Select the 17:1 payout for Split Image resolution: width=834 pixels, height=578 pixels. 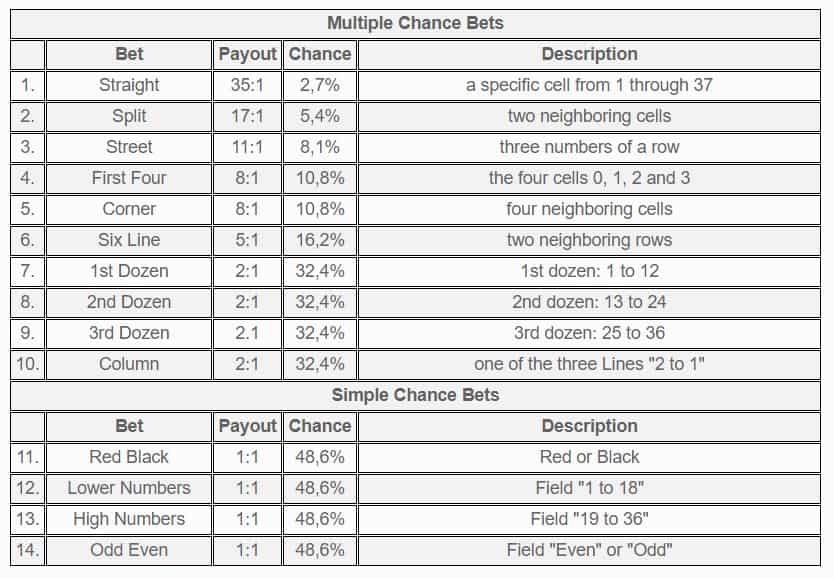[247, 116]
